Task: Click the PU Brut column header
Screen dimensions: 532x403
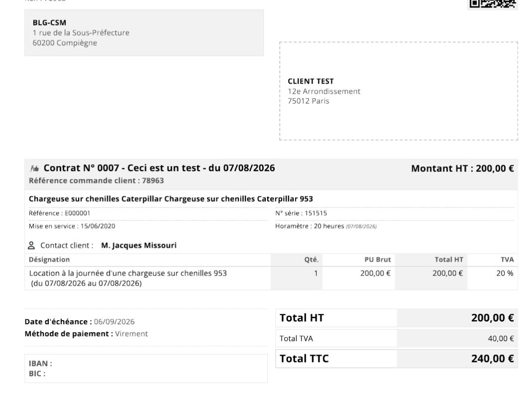Action: tap(377, 260)
